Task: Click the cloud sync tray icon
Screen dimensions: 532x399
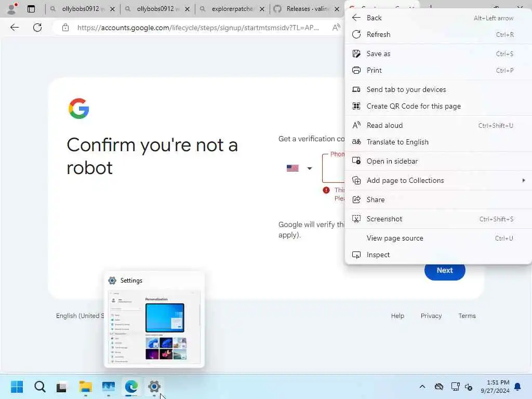Action: click(438, 387)
